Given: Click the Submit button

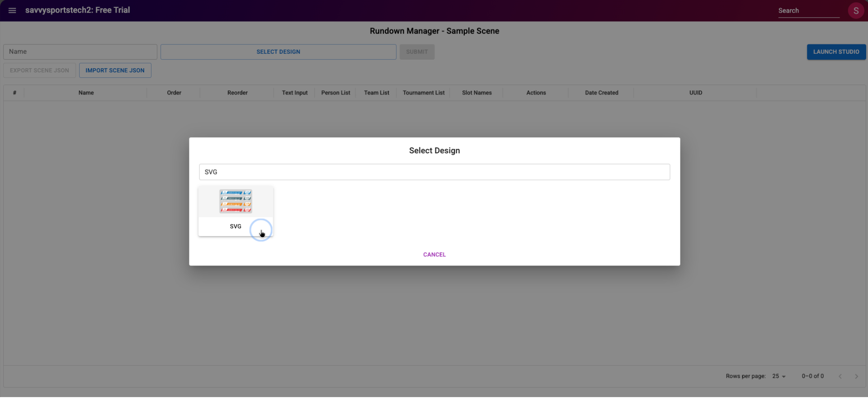Looking at the screenshot, I should (x=416, y=52).
